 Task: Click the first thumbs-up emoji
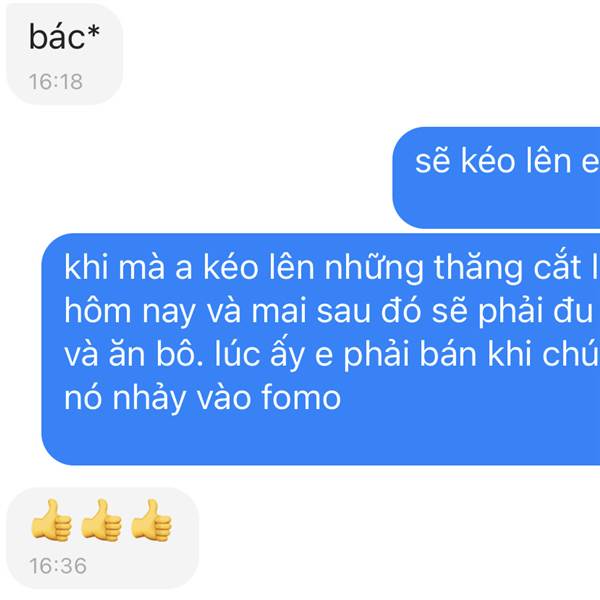pyautogui.click(x=52, y=520)
